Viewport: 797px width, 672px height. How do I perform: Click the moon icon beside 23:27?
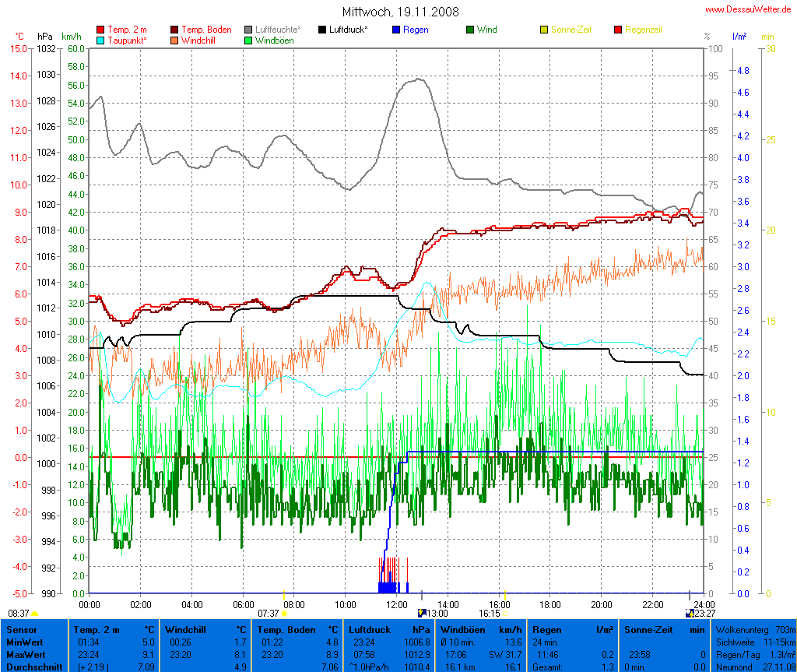click(689, 614)
